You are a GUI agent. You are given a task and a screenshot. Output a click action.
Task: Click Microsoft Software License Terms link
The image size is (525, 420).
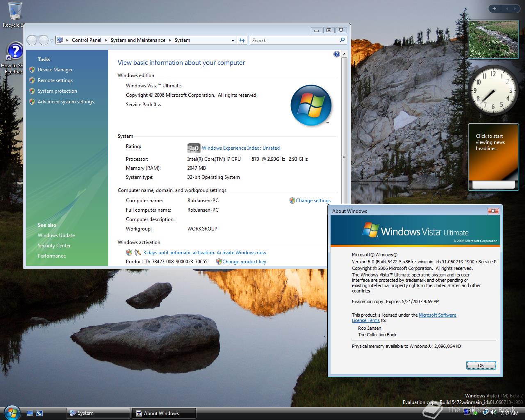click(x=404, y=318)
